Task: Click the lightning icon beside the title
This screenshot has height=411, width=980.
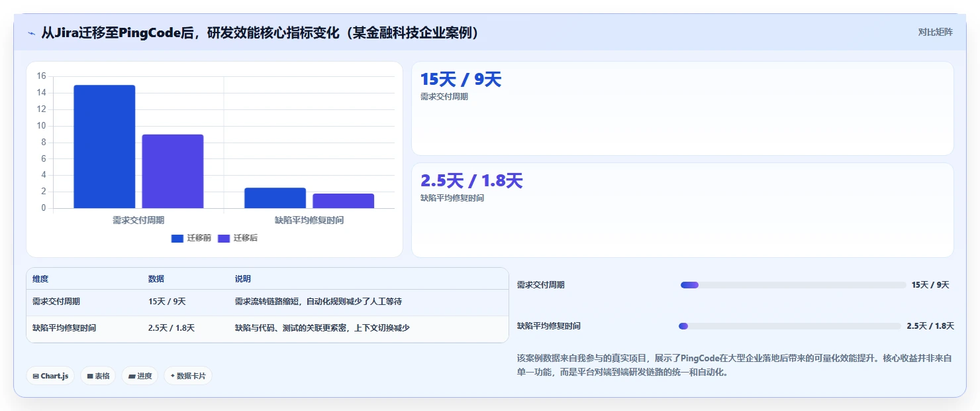Action: point(31,33)
